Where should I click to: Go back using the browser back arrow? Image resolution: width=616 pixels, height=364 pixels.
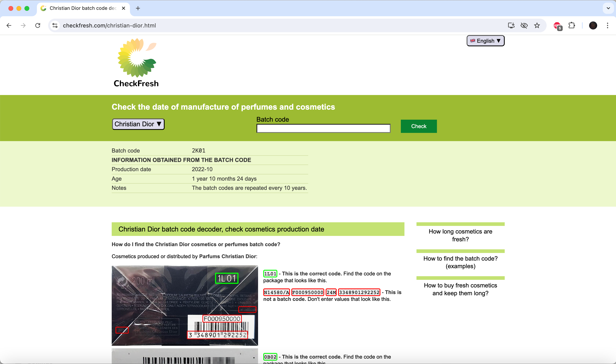(9, 25)
